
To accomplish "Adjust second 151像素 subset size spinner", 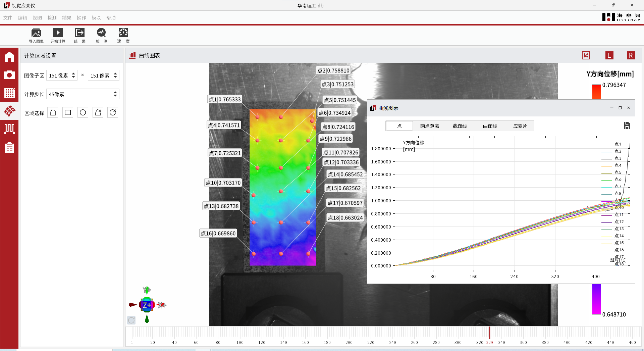I will coord(115,76).
